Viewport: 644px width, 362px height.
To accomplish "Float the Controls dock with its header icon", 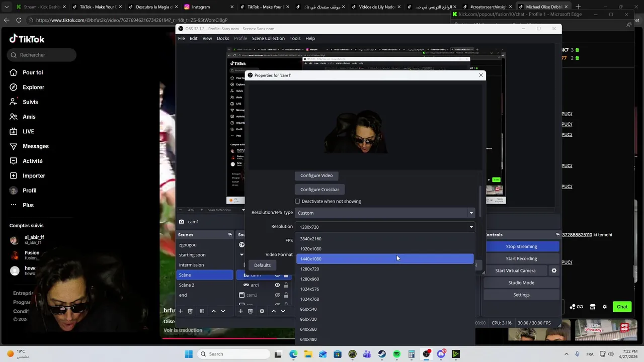I will 557,235.
